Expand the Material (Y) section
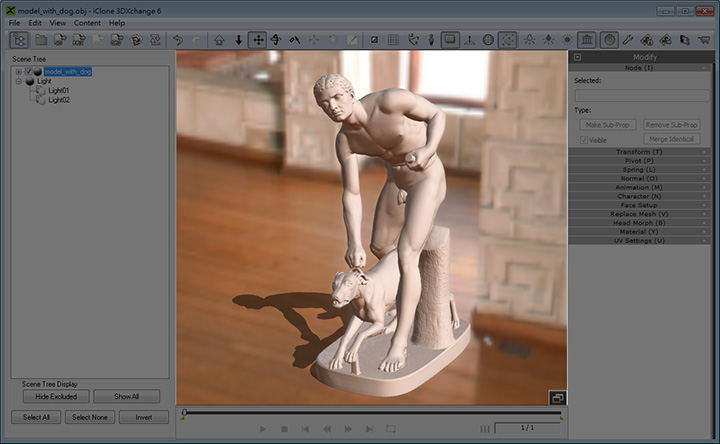The height and width of the screenshot is (444, 720). coord(639,232)
